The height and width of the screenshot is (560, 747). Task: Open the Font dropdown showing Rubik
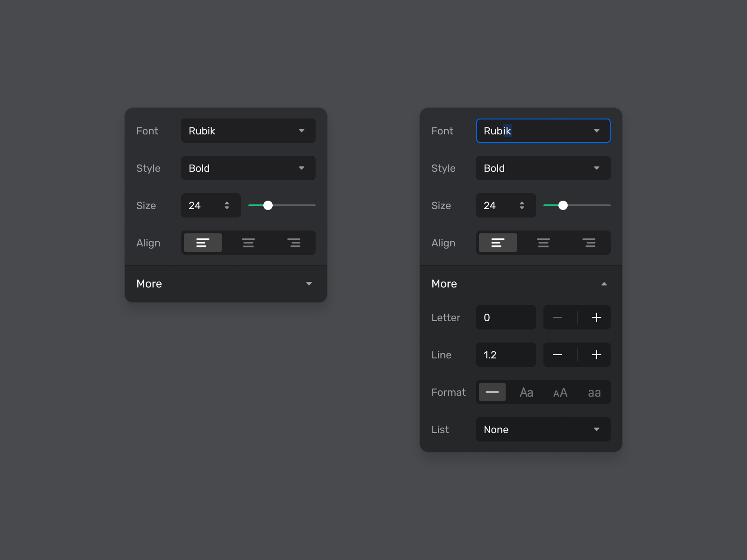(x=248, y=131)
